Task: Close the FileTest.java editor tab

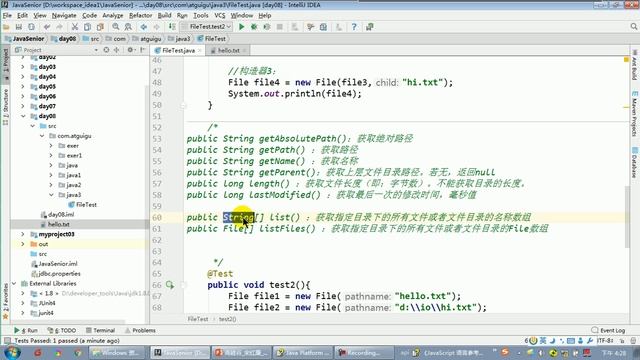Action: pyautogui.click(x=200, y=51)
